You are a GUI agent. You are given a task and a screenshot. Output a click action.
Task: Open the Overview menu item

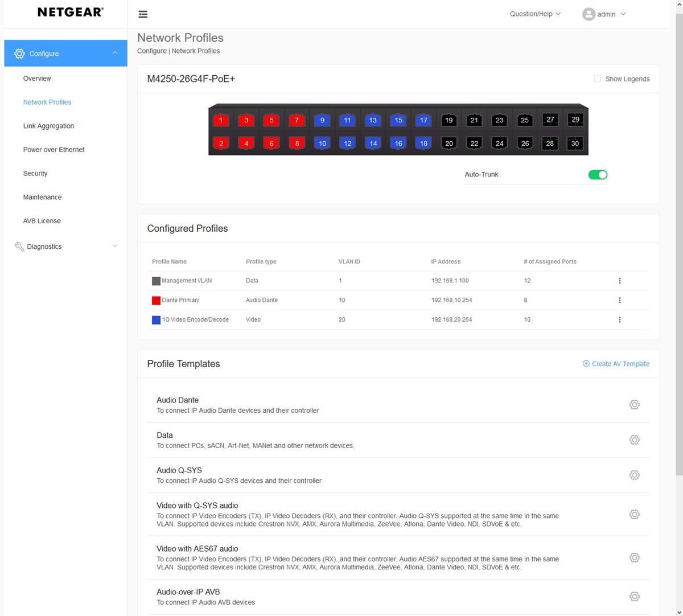click(37, 79)
